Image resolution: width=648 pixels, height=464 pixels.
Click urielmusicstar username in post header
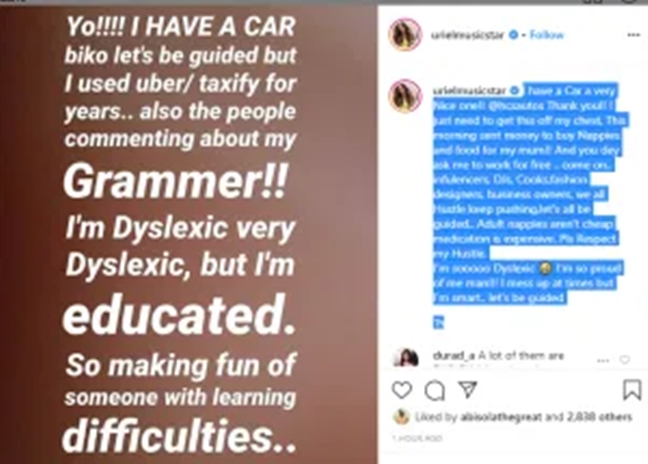[467, 35]
